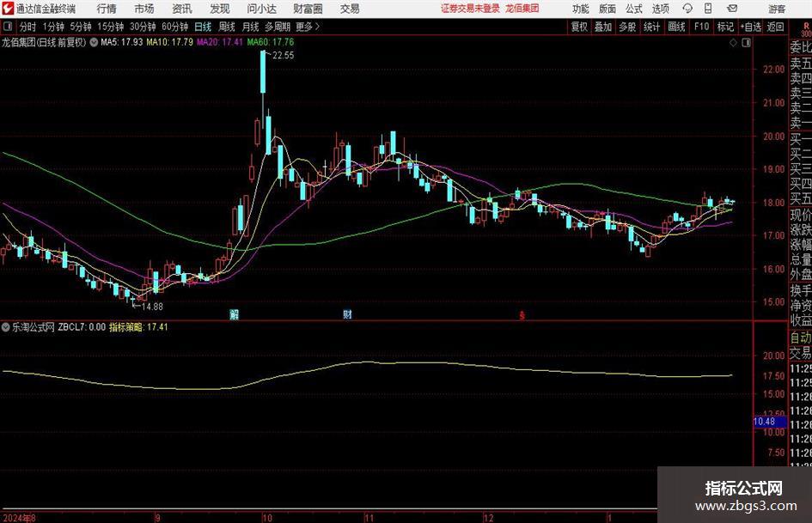Click 证券交易未登录 login link

click(x=470, y=9)
